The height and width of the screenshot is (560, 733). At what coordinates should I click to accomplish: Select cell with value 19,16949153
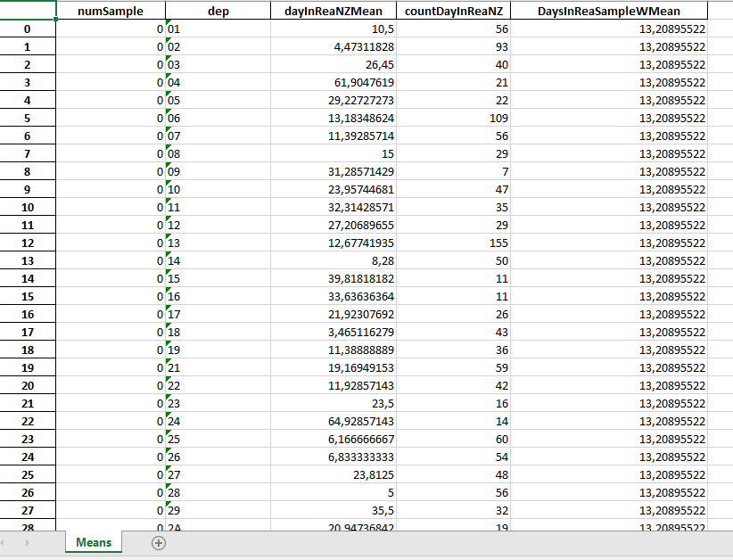pos(334,368)
